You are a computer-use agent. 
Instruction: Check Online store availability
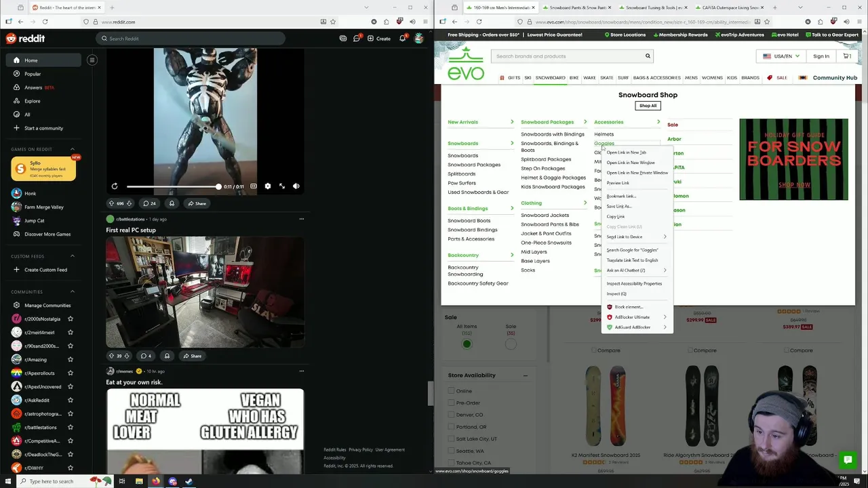[451, 391]
